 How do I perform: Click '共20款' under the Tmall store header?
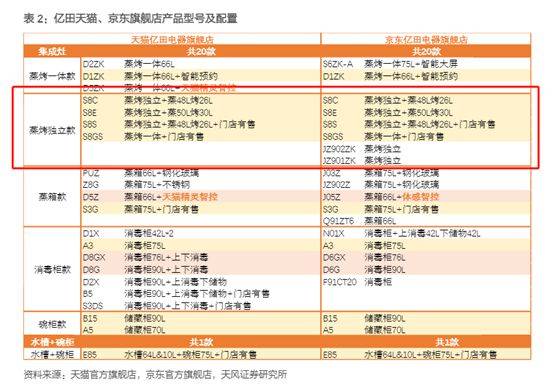[201, 52]
